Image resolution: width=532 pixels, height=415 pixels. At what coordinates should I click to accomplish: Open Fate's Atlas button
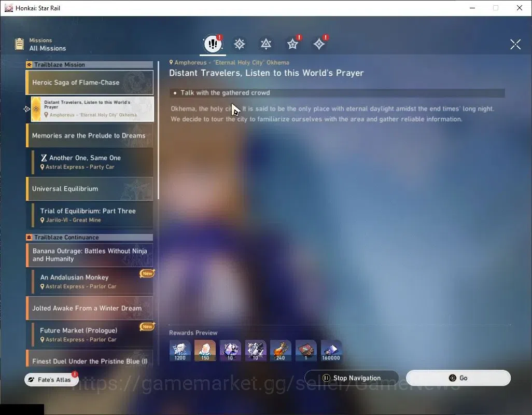tap(51, 380)
